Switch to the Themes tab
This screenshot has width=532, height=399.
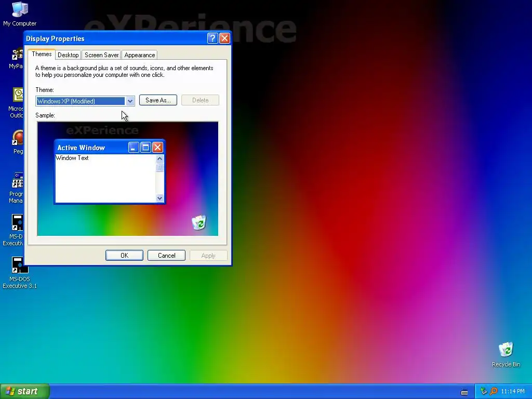42,54
